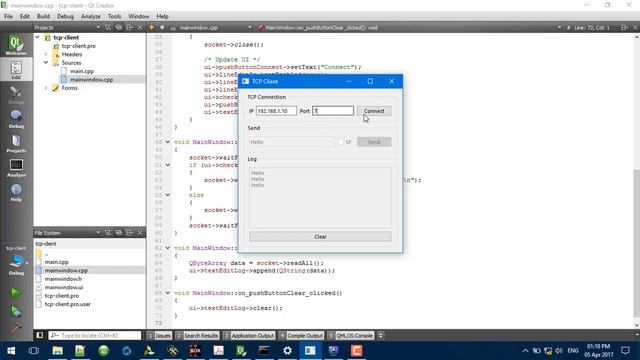Go forward in editor navigation history
Image resolution: width=640 pixels, height=360 pixels.
162,27
